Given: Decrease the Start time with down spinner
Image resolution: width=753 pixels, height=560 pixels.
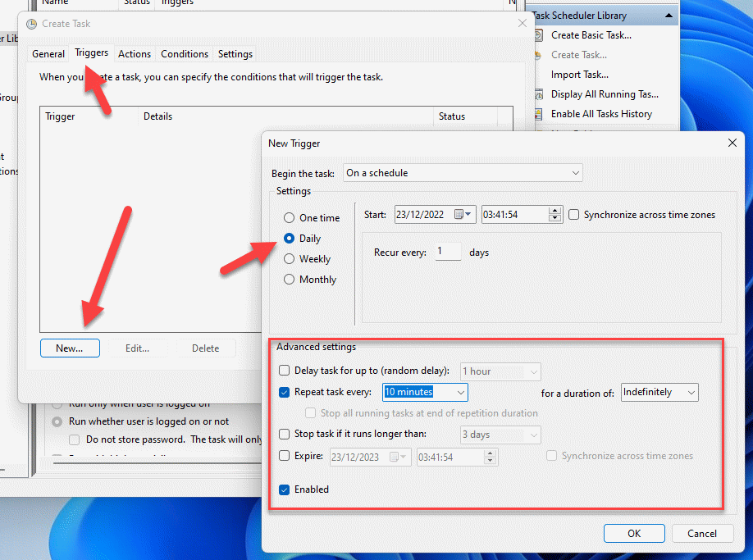Looking at the screenshot, I should click(x=555, y=218).
